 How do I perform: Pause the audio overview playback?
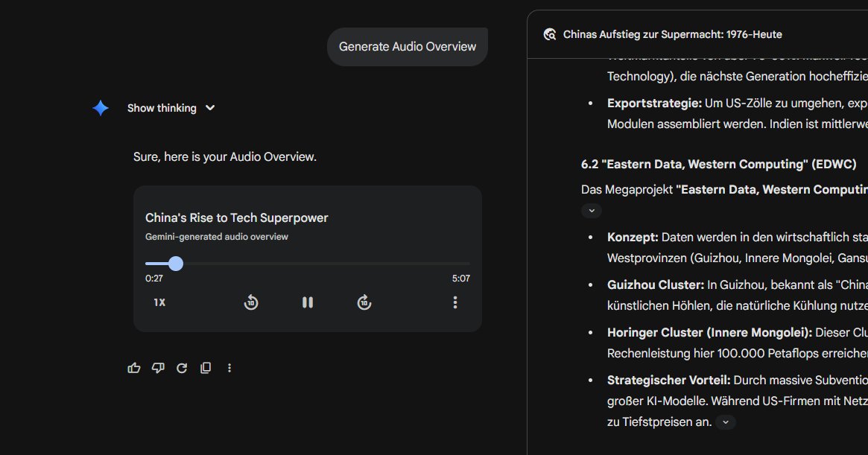click(308, 302)
